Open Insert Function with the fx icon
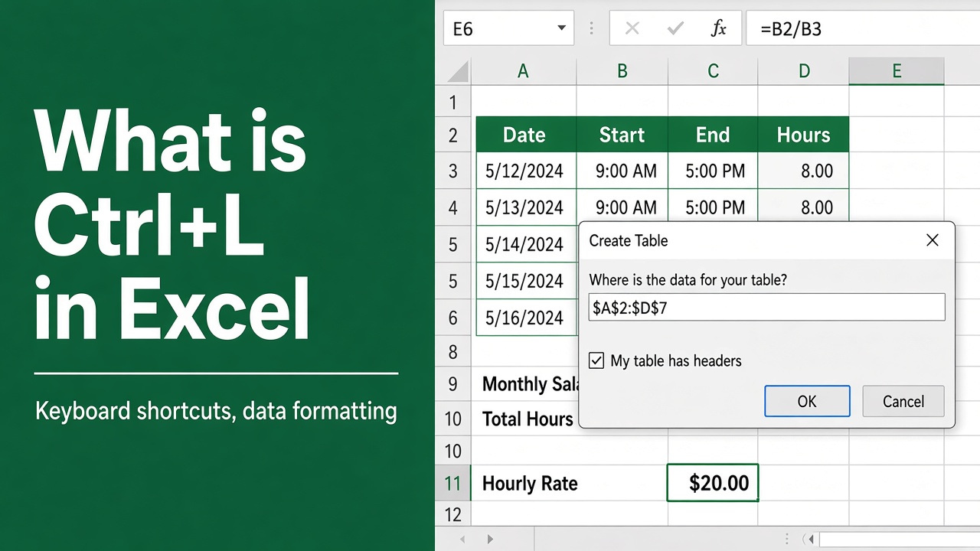Screen dimensions: 980x551 tap(718, 29)
